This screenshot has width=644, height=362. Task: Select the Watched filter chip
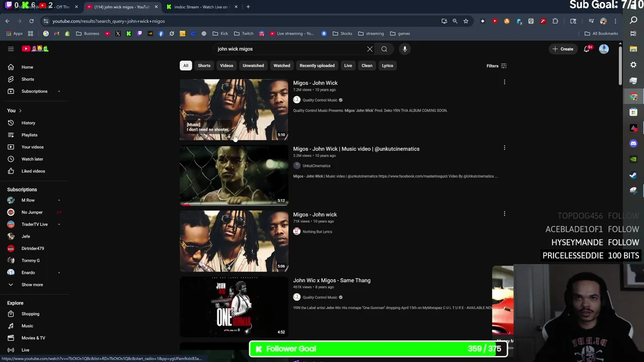click(282, 65)
